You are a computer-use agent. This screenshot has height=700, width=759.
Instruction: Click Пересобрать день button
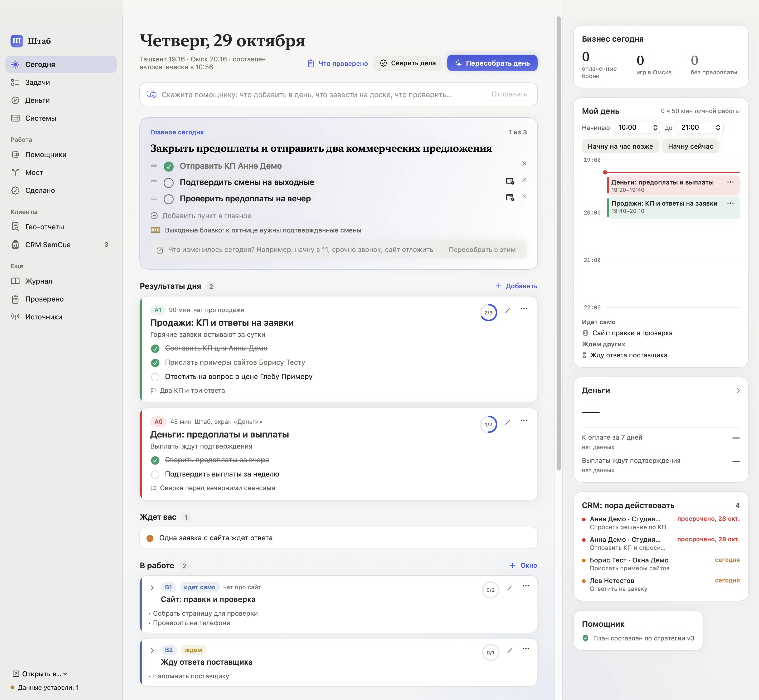click(492, 63)
